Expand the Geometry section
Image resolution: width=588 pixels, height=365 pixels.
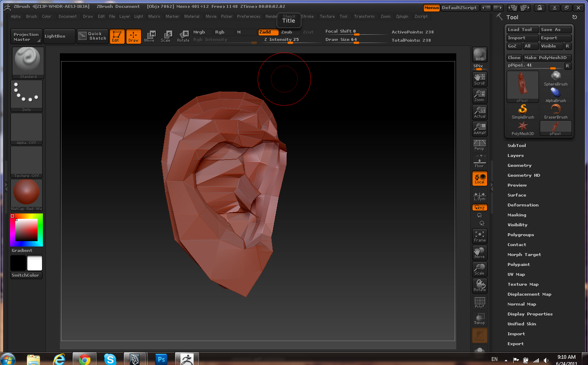pyautogui.click(x=519, y=165)
